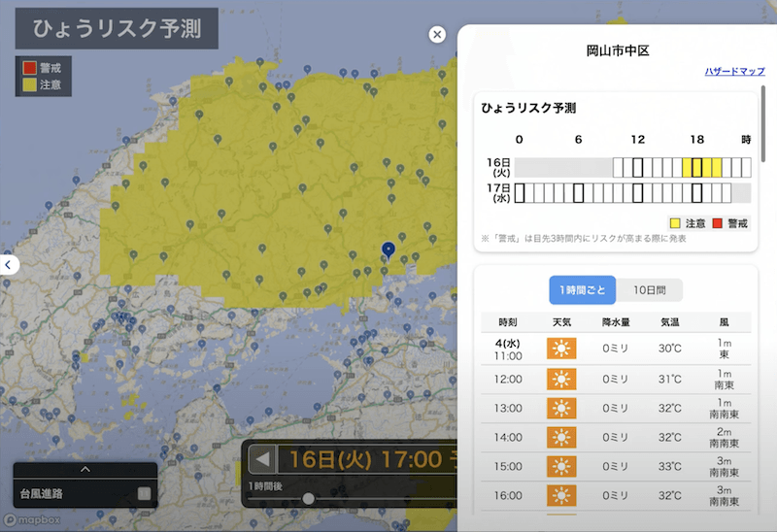Image resolution: width=777 pixels, height=532 pixels.
Task: Click the ひょうリスク予測 map title
Action: (117, 29)
